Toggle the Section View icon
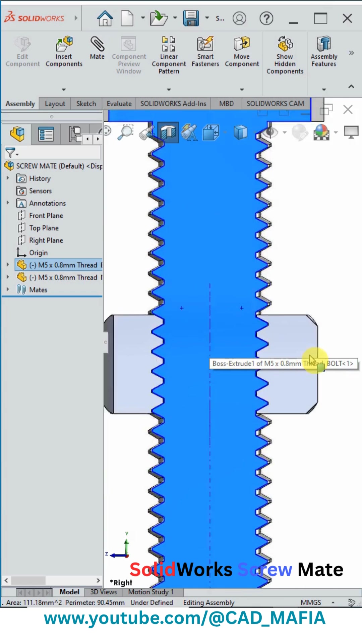The width and height of the screenshot is (362, 644). pos(168,132)
